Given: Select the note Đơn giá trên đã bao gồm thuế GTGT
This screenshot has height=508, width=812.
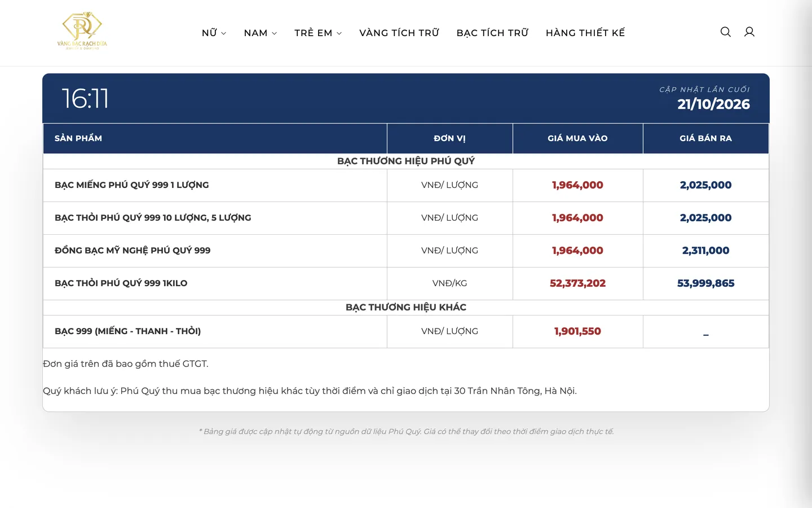Looking at the screenshot, I should 126,364.
